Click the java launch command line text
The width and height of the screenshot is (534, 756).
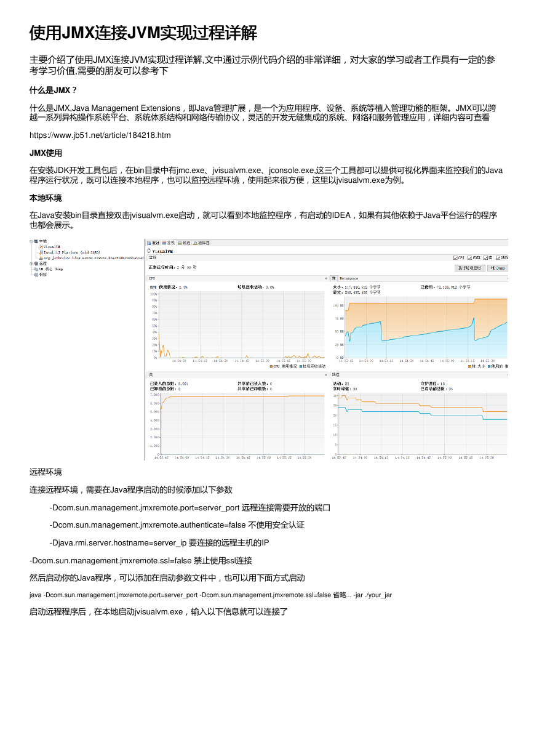click(211, 595)
